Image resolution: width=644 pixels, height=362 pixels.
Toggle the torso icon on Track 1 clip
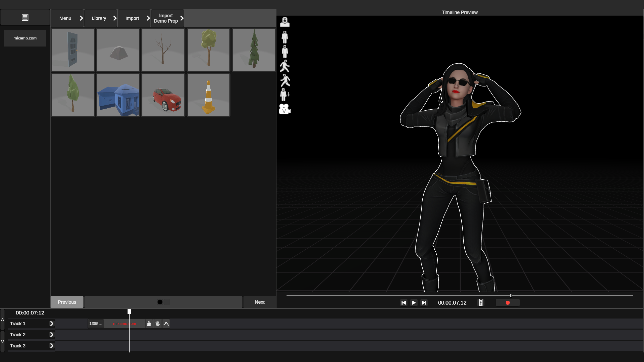point(149,324)
